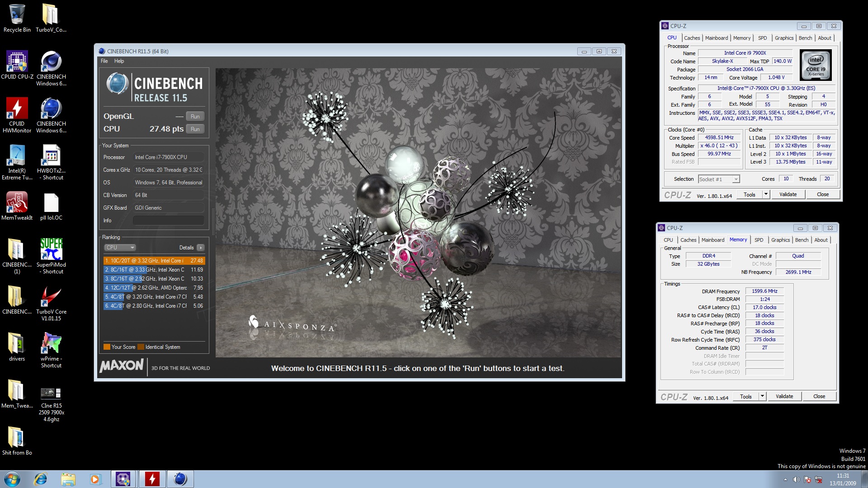Click Tools button in lower CPU-Z window
The image size is (868, 488).
click(746, 397)
